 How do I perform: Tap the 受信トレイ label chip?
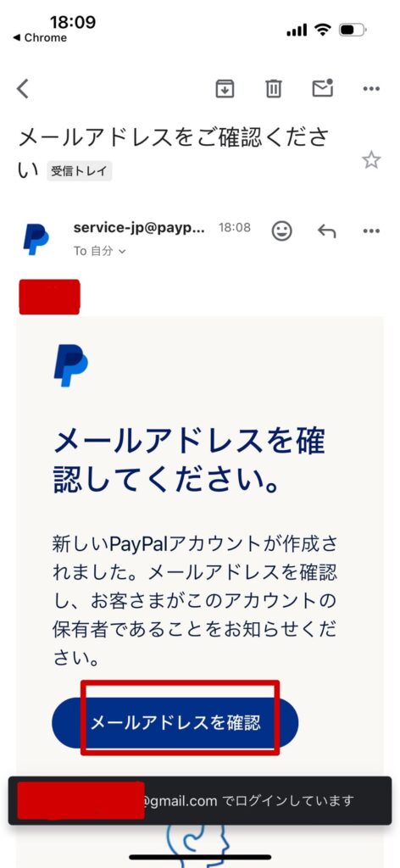[x=80, y=171]
